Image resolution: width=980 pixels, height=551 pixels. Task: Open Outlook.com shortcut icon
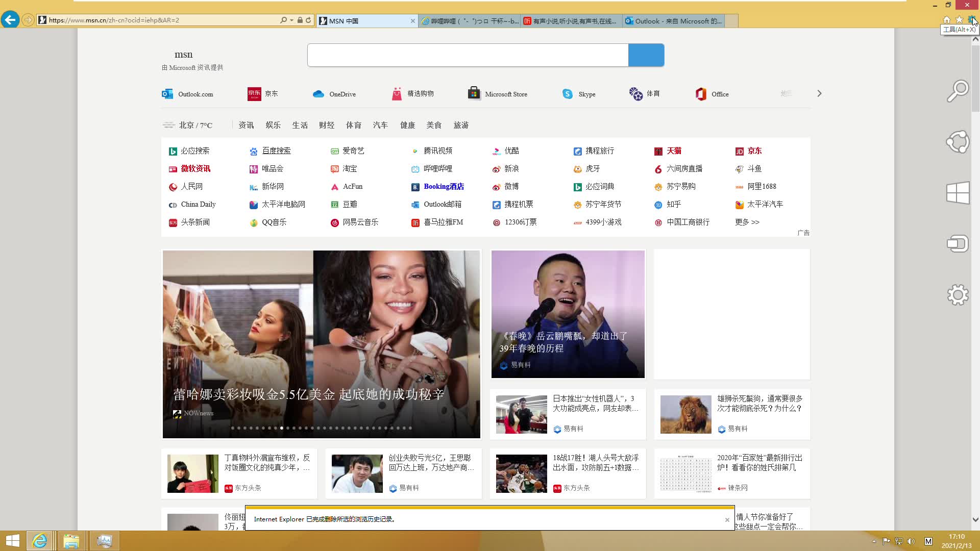click(167, 94)
